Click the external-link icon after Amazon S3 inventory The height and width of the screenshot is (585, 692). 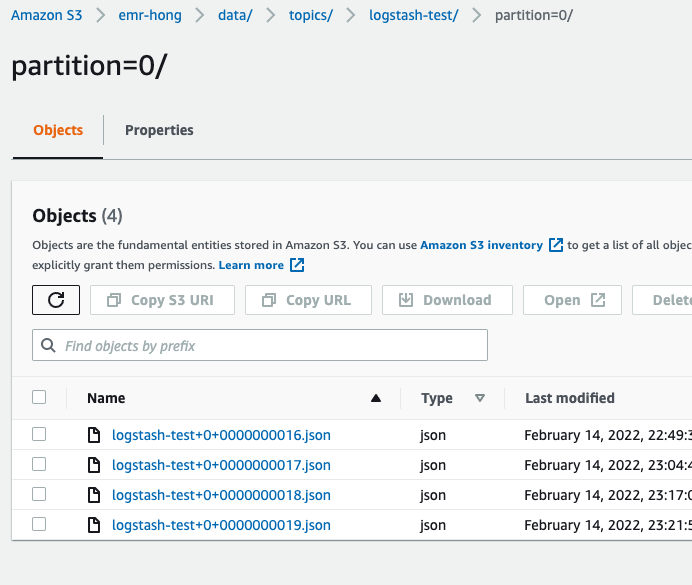[556, 245]
